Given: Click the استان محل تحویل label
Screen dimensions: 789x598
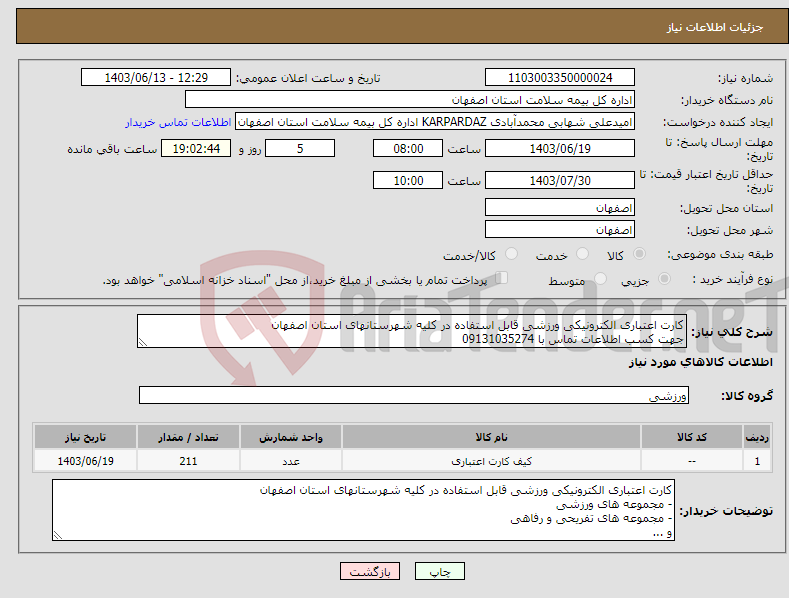Looking at the screenshot, I should tap(727, 208).
